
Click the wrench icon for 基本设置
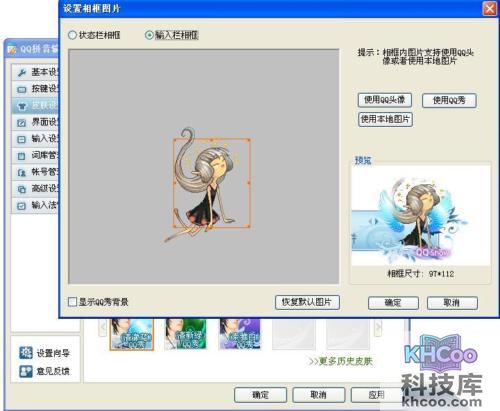(22, 72)
